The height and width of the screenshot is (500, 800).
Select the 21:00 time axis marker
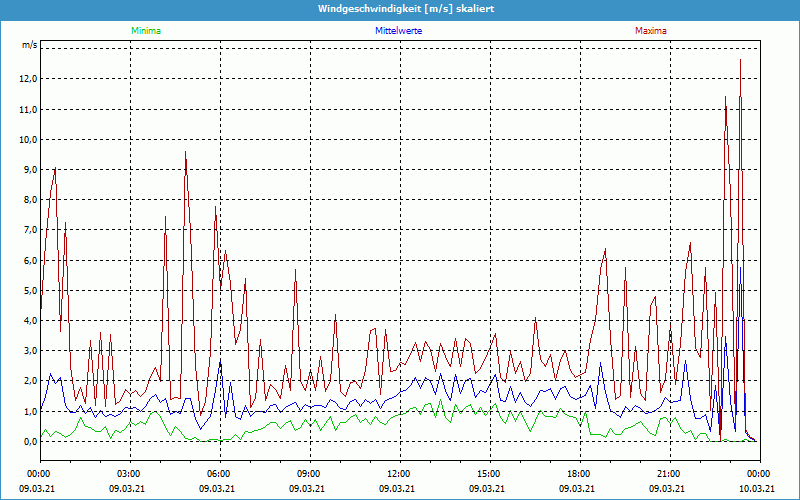[668, 473]
